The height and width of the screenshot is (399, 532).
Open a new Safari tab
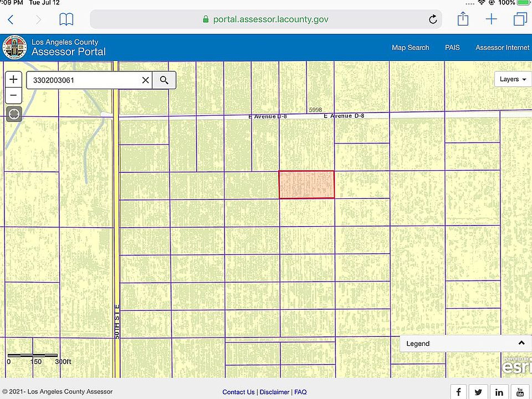(x=492, y=19)
